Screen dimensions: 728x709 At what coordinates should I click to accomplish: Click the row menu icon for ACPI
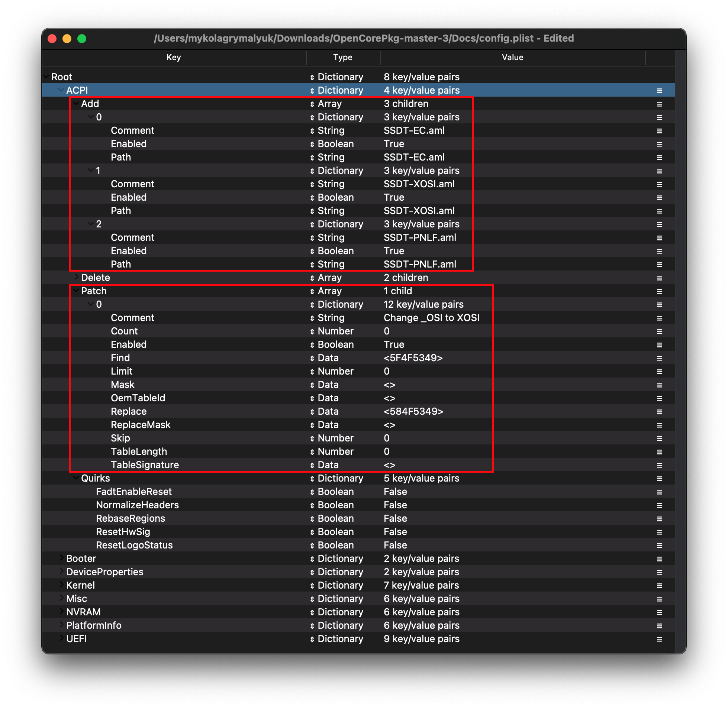659,91
